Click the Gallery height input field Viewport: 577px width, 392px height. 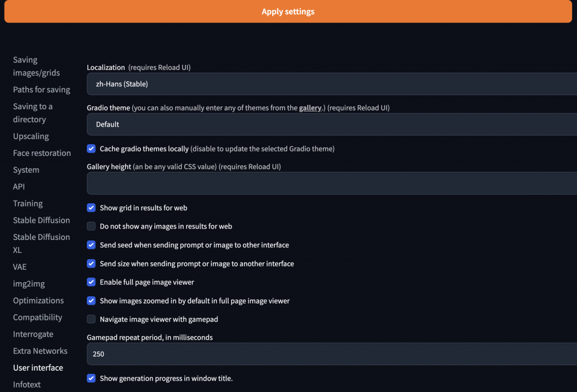pos(332,184)
